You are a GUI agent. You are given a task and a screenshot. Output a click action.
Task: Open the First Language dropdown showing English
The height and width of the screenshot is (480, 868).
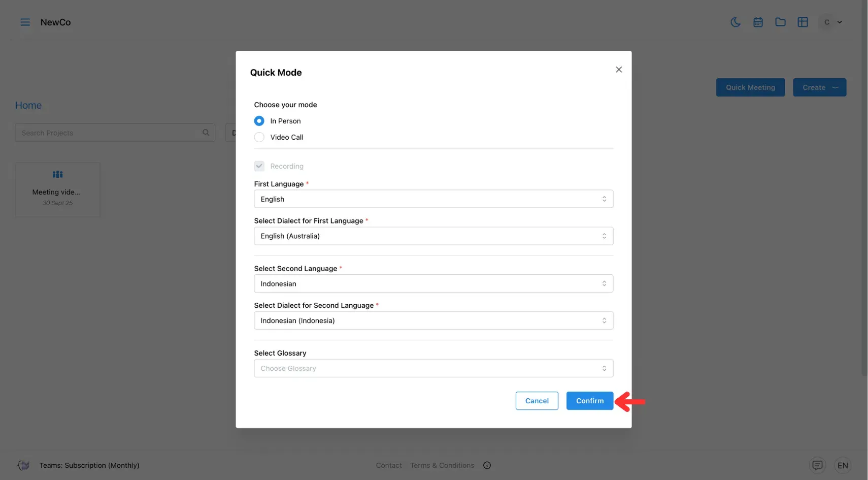[433, 199]
